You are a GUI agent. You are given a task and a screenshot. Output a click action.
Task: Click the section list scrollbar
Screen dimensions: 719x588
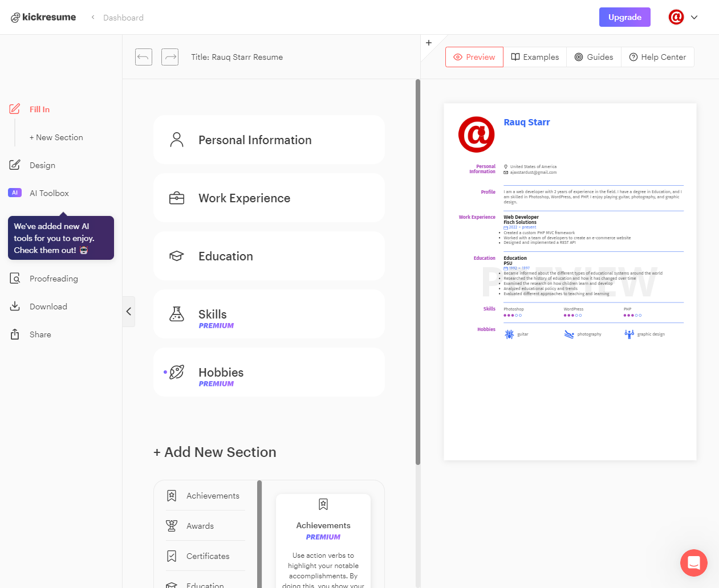click(259, 534)
